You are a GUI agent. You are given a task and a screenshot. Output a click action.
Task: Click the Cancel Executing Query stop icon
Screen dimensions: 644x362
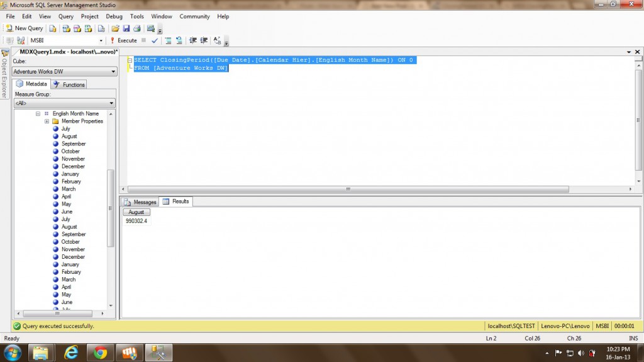pos(144,40)
